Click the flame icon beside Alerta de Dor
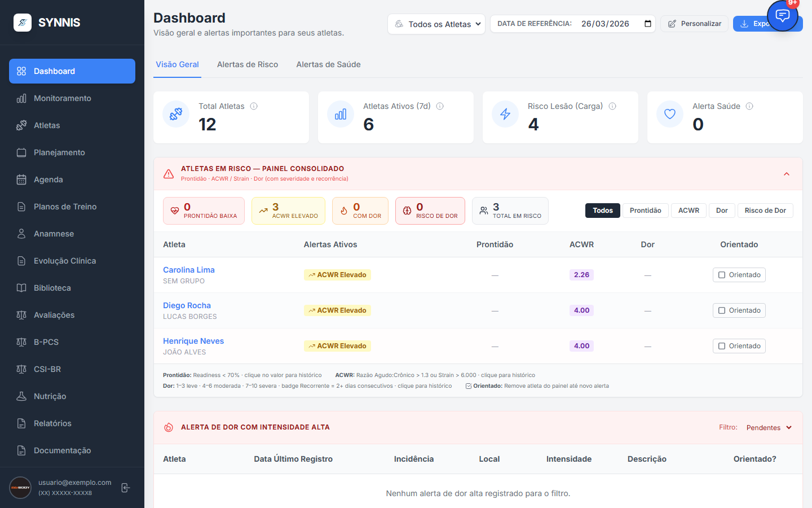 169,427
